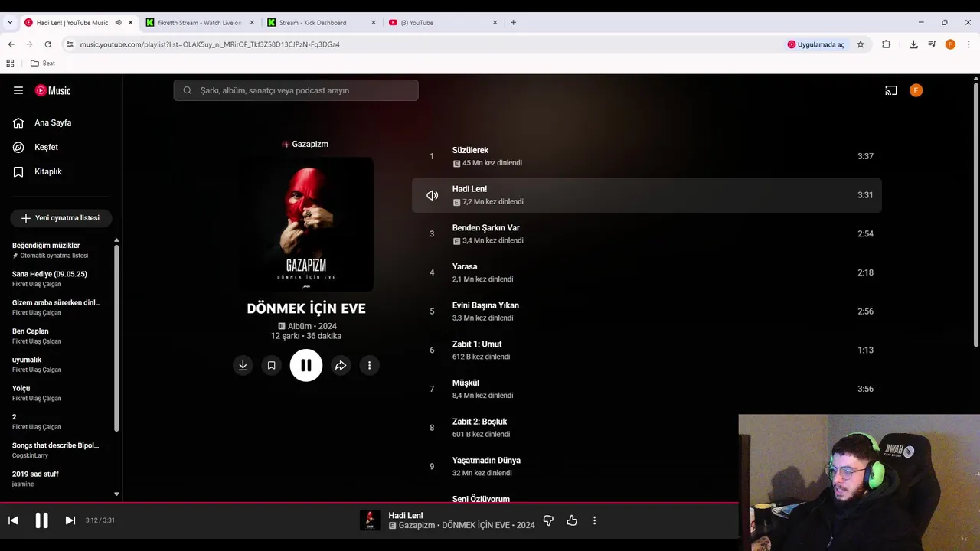
Task: Open the Chrome apps grid icon
Action: pyautogui.click(x=10, y=64)
